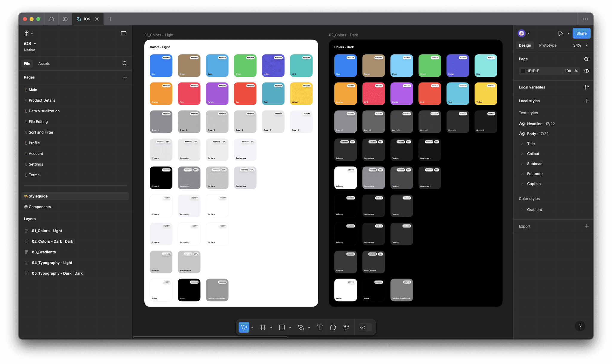The height and width of the screenshot is (364, 612).
Task: Expand the Title text style group
Action: [x=522, y=144]
